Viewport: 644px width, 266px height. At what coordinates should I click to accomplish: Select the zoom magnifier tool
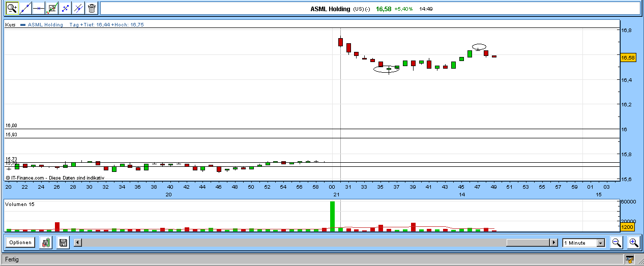tap(12, 8)
